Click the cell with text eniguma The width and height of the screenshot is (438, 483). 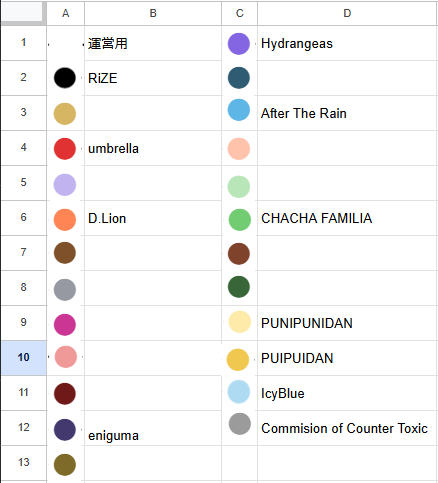[x=153, y=428]
